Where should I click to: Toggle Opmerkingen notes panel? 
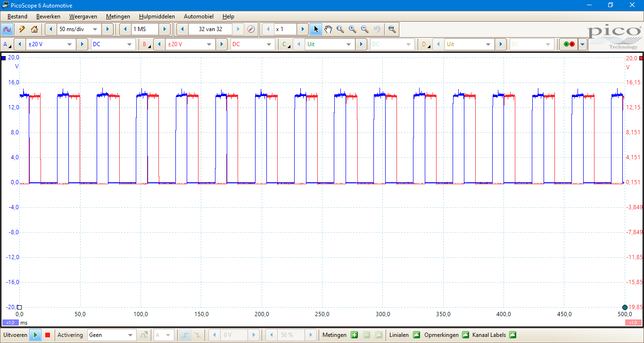465,335
